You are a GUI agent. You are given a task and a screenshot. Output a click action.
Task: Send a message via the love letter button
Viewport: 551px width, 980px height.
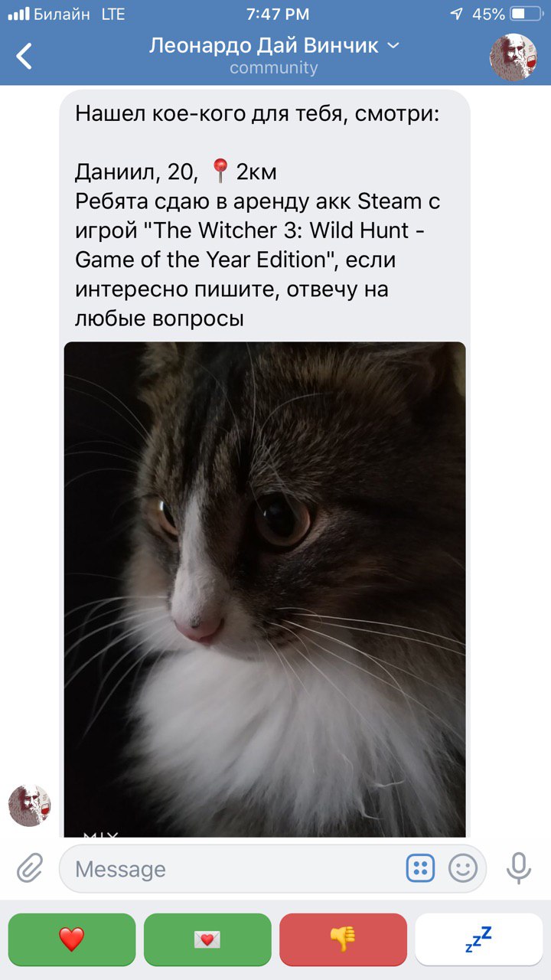(207, 939)
